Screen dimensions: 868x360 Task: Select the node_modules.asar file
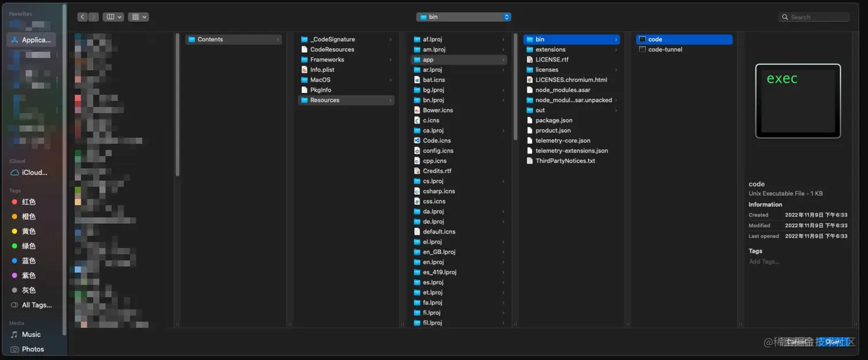click(x=572, y=90)
